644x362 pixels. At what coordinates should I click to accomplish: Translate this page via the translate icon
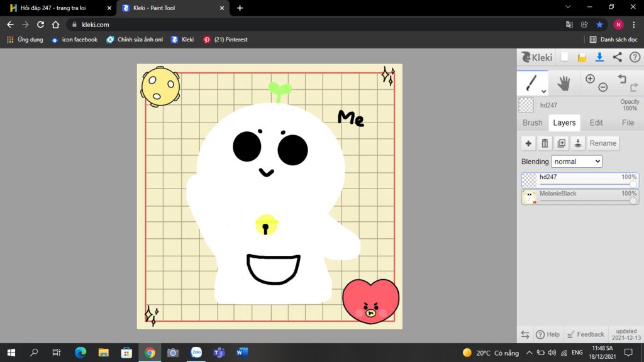pyautogui.click(x=569, y=25)
